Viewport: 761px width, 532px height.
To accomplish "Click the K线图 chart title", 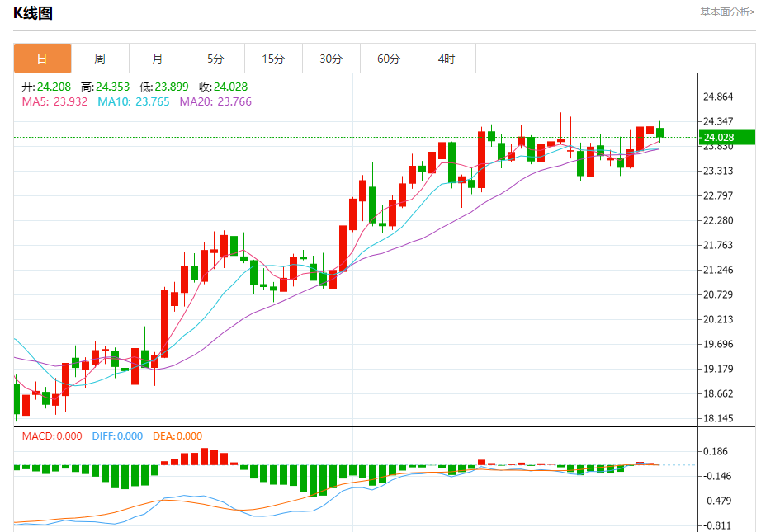I will [x=33, y=13].
